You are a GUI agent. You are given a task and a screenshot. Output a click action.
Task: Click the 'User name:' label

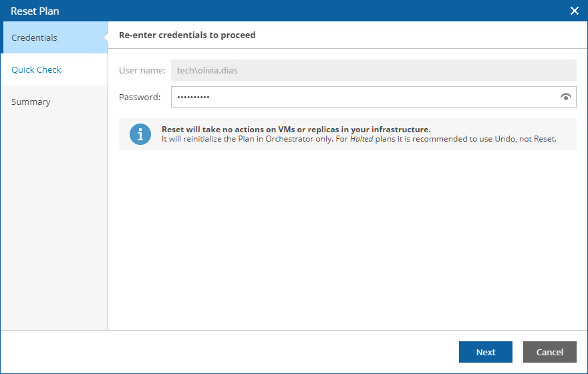coord(142,70)
